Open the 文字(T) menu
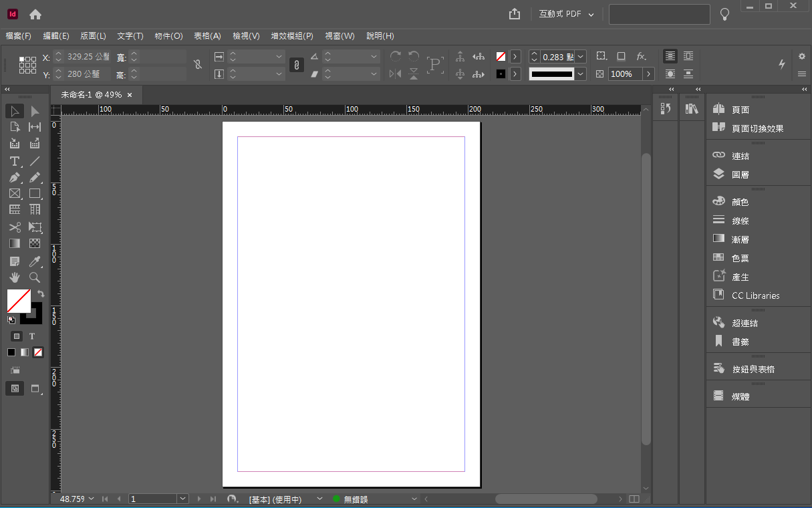812x508 pixels. coord(130,36)
